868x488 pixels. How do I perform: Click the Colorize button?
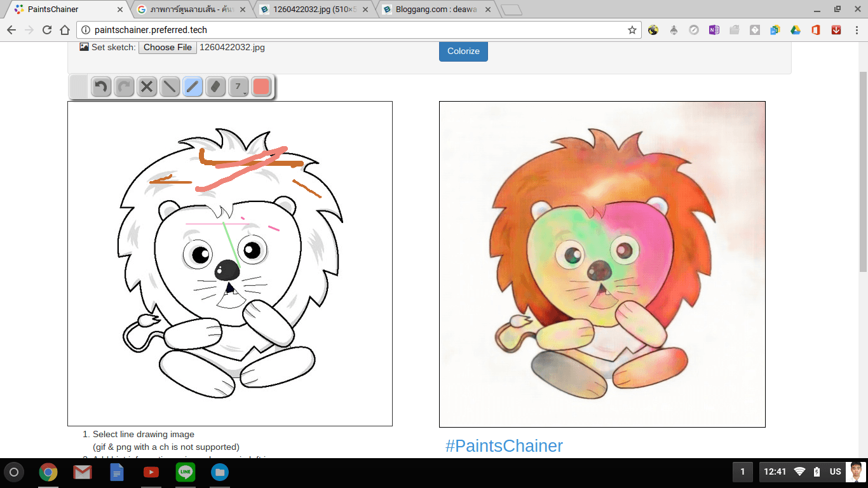click(x=463, y=51)
